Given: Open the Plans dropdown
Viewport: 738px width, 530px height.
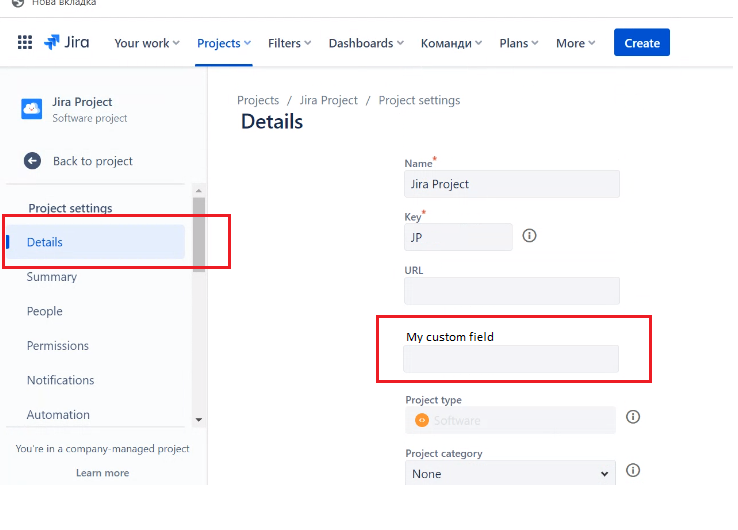Looking at the screenshot, I should 519,43.
